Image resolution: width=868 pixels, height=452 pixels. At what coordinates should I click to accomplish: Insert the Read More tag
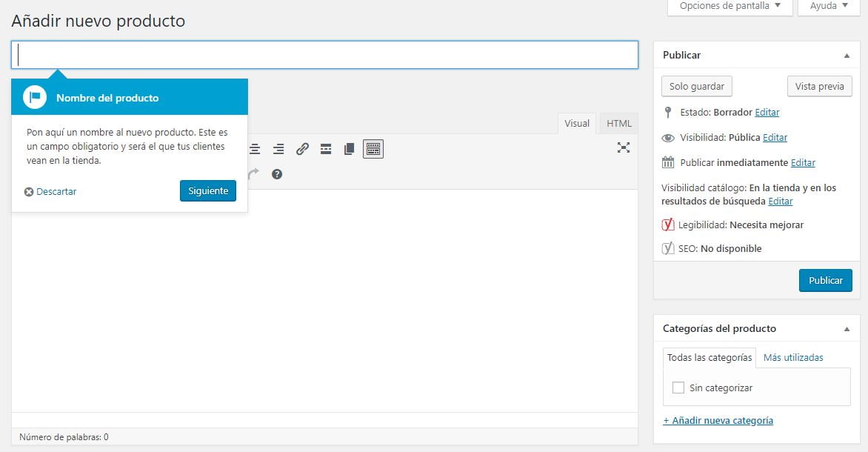tap(326, 148)
